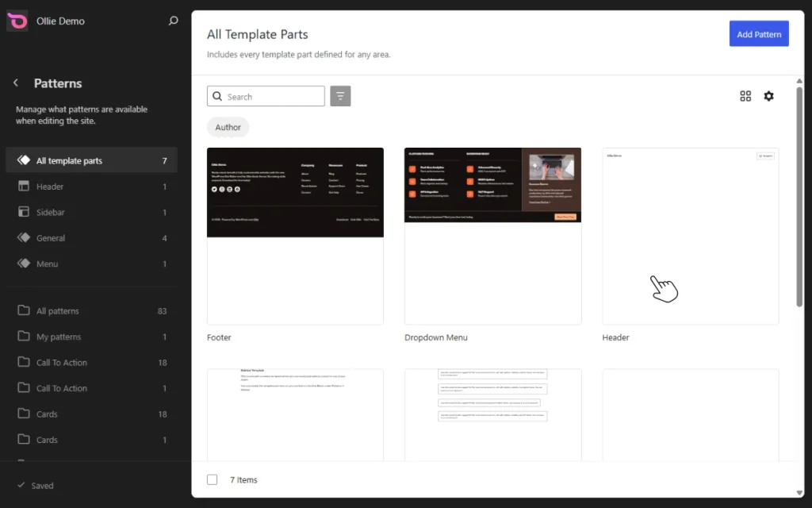Open the Header template part thumbnail
This screenshot has width=812, height=508.
tap(691, 237)
